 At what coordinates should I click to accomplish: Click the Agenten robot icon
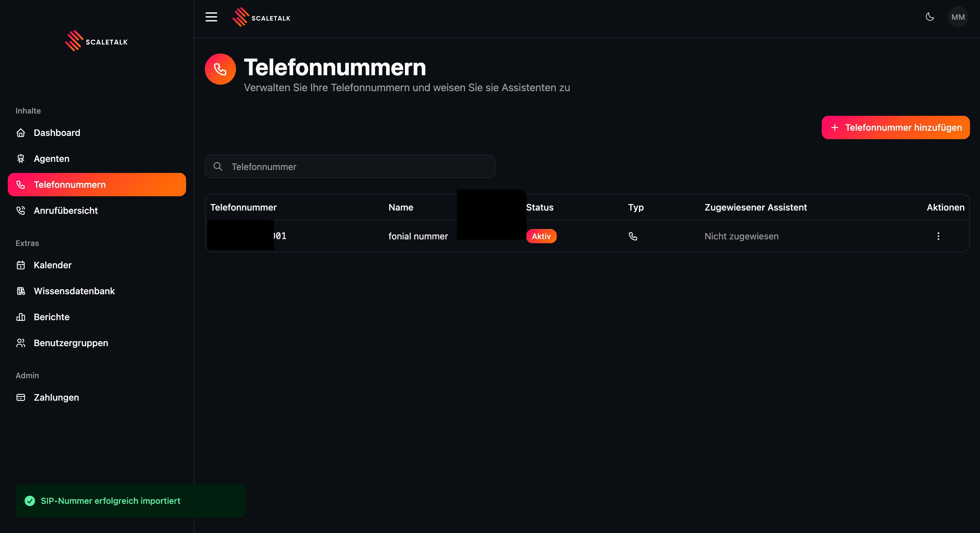(x=21, y=159)
